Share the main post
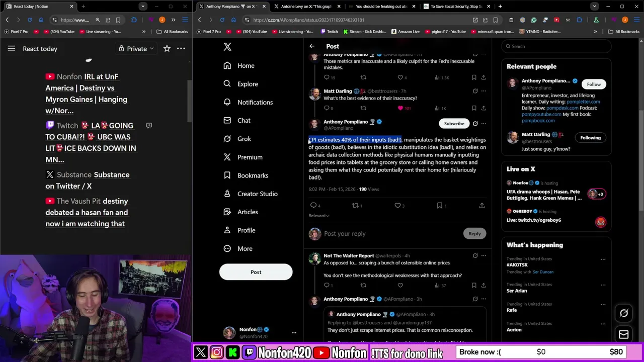 click(x=482, y=205)
